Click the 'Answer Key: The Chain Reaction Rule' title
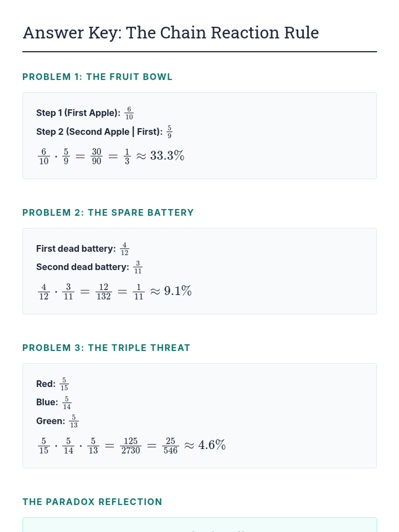Viewport: 399px width, 532px height. click(171, 33)
